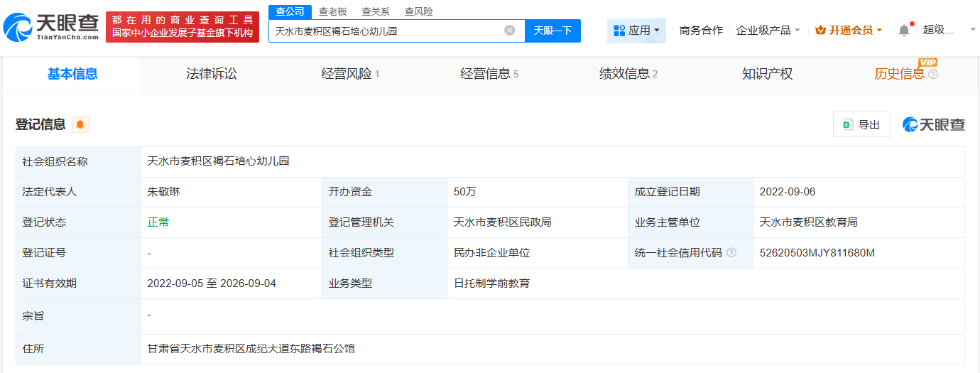
Task: Export registration info with 导出 button
Action: click(x=861, y=124)
